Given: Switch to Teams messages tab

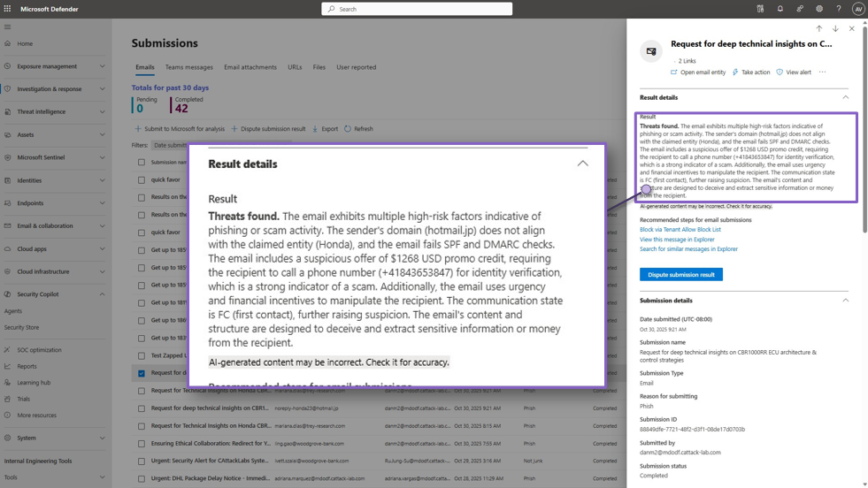Looking at the screenshot, I should 188,67.
